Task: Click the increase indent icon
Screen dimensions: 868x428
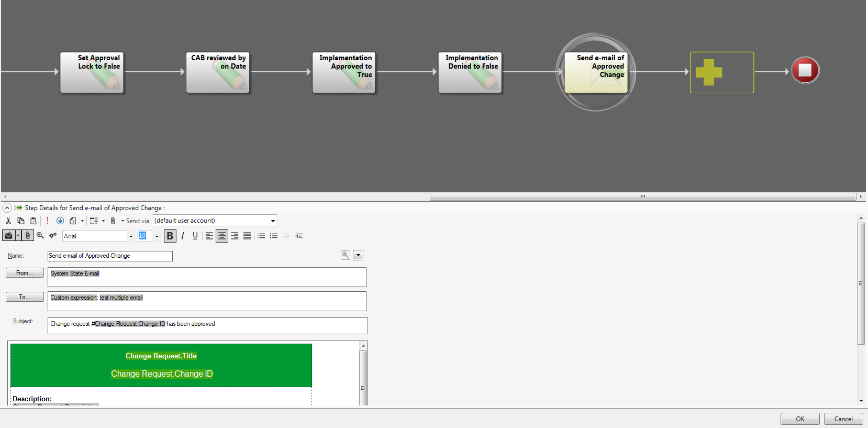Action: [299, 236]
